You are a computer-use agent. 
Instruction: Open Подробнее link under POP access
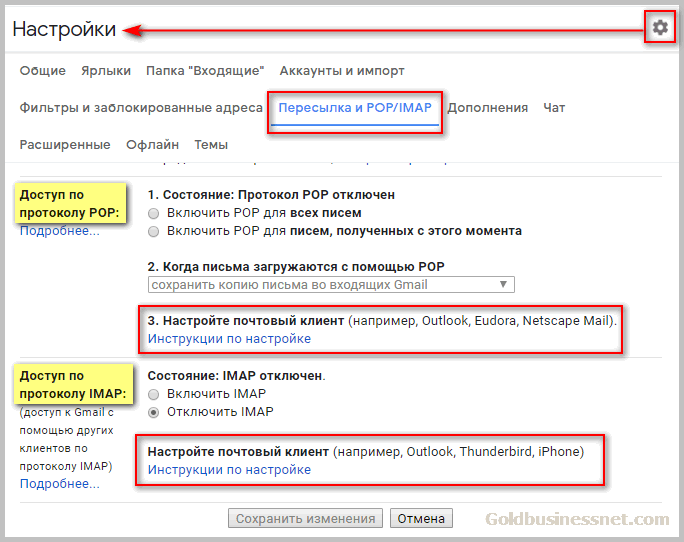pos(60,231)
